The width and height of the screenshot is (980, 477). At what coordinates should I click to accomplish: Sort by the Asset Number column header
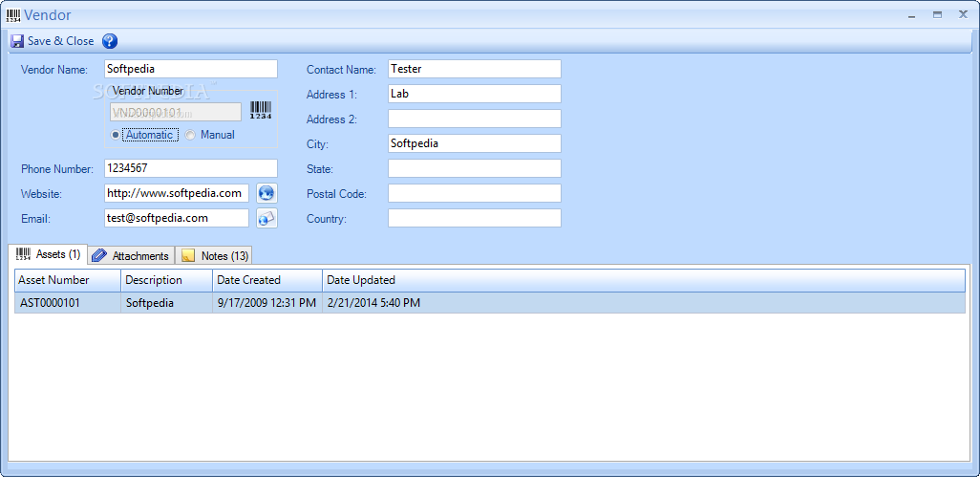tap(68, 280)
